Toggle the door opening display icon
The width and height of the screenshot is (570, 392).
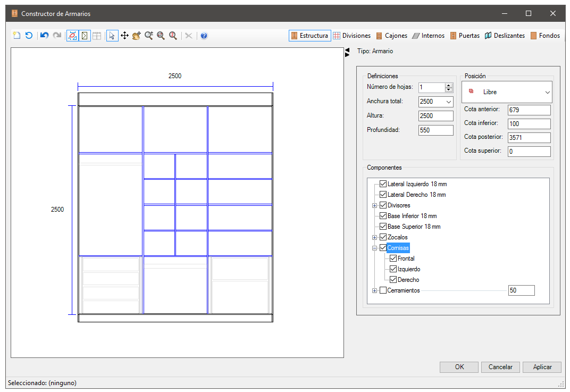(85, 35)
